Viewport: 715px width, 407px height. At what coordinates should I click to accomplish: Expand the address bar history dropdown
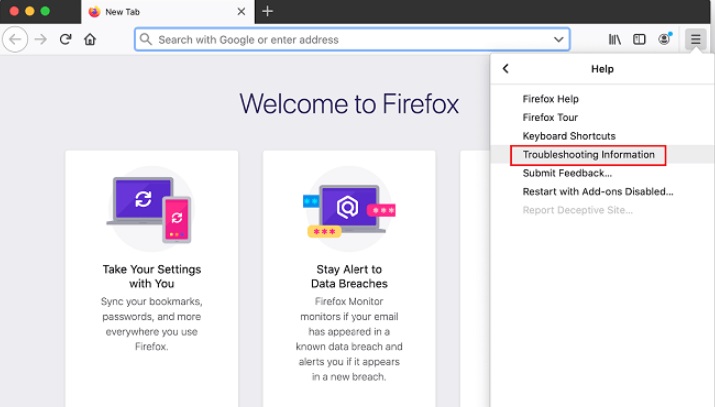tap(559, 40)
